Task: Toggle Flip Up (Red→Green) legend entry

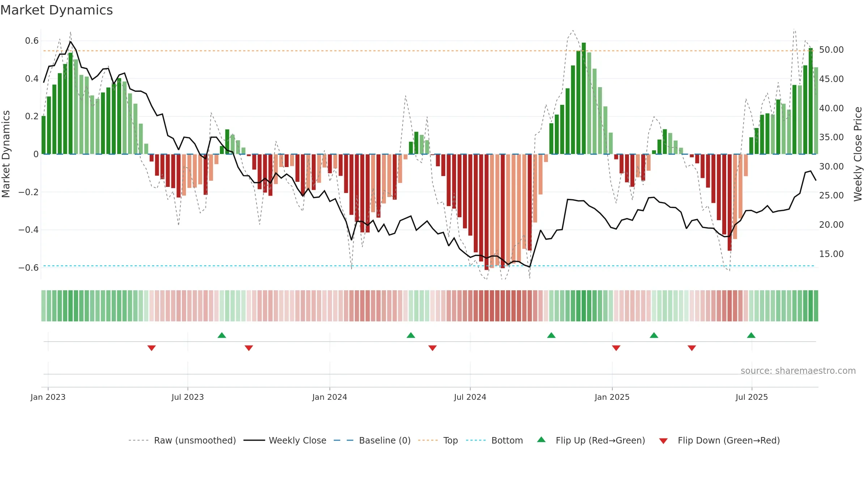Action: coord(591,440)
